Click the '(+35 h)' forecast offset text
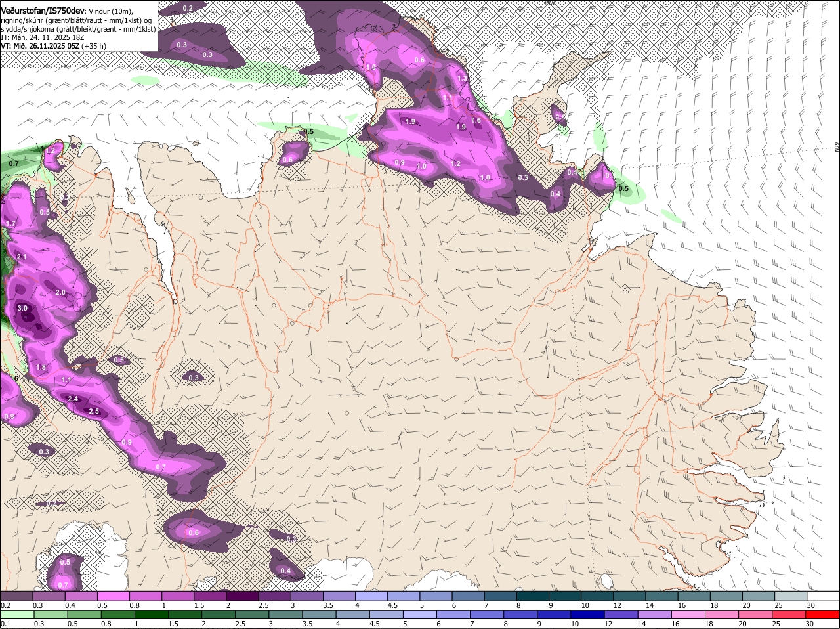This screenshot has width=840, height=629. pyautogui.click(x=94, y=46)
